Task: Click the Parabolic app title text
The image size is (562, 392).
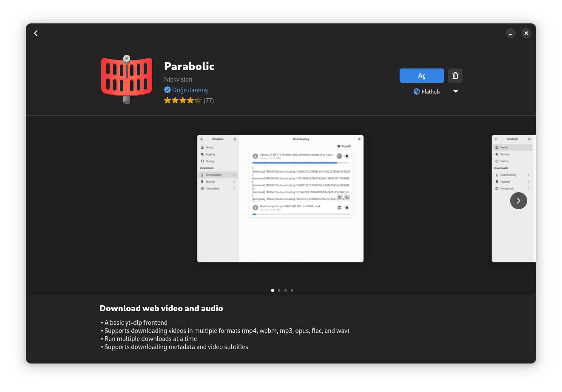Action: tap(189, 66)
